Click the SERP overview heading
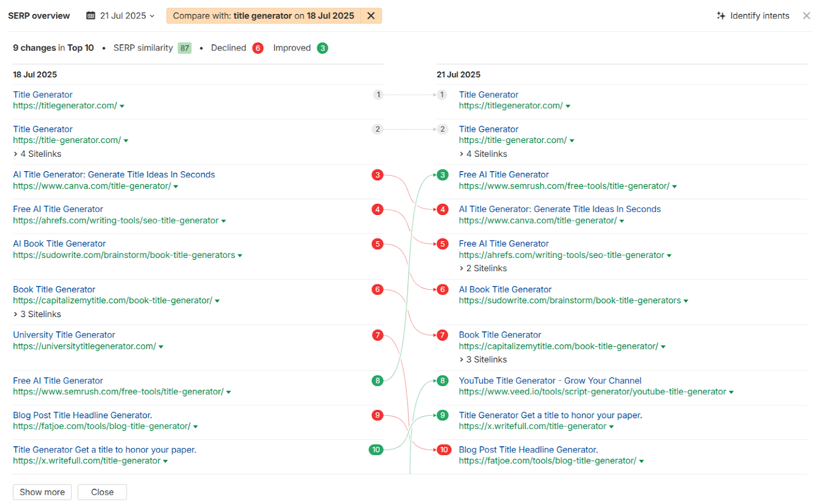The width and height of the screenshot is (817, 504). 38,15
